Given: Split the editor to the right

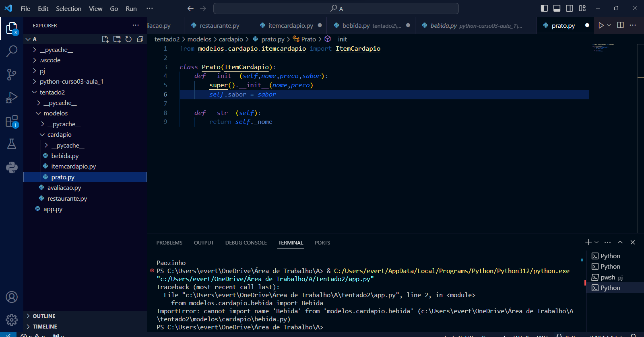Looking at the screenshot, I should tap(620, 25).
